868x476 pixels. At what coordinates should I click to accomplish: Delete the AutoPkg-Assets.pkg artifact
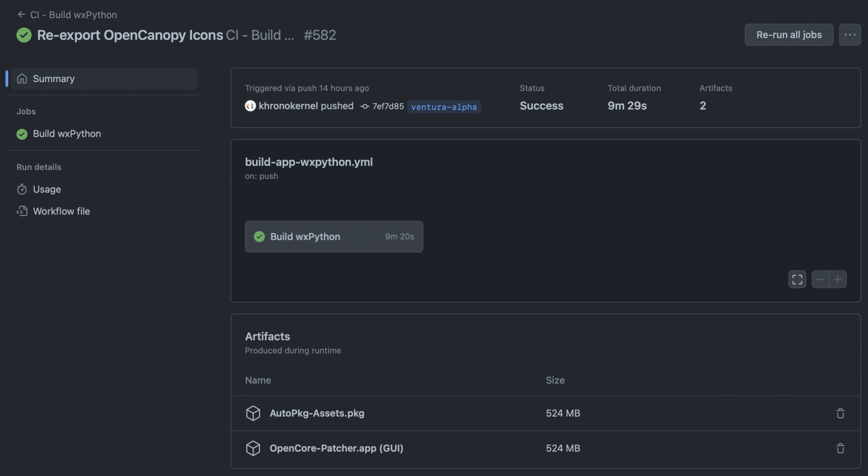840,413
